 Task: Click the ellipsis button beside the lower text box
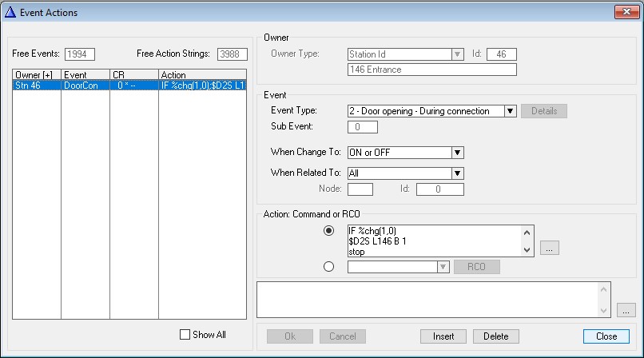(626, 309)
